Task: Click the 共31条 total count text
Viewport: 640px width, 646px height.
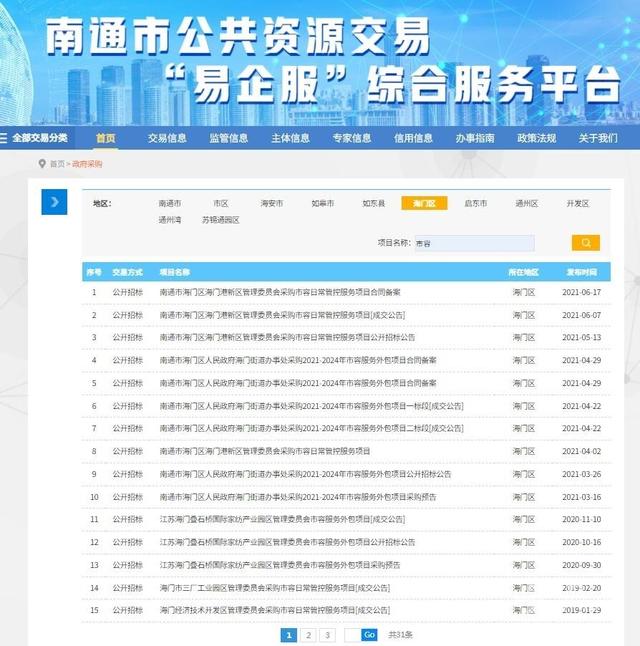Action: (400, 635)
